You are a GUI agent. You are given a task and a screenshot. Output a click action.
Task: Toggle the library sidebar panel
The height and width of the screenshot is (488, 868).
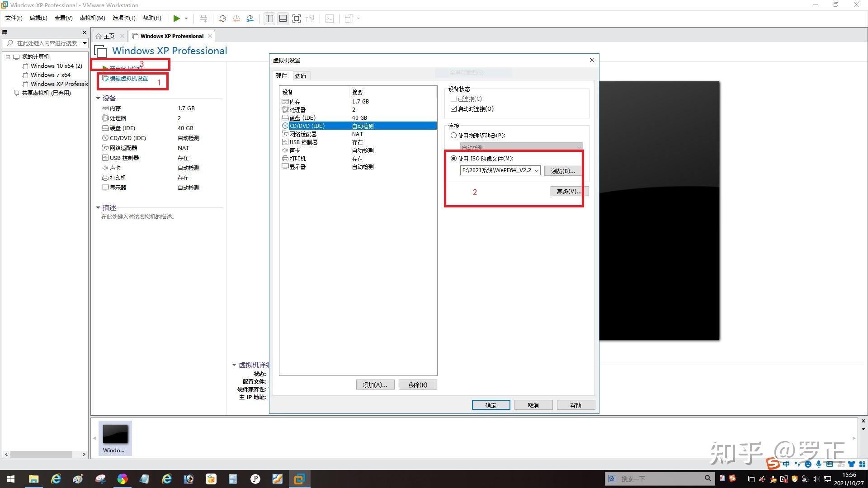click(x=269, y=19)
